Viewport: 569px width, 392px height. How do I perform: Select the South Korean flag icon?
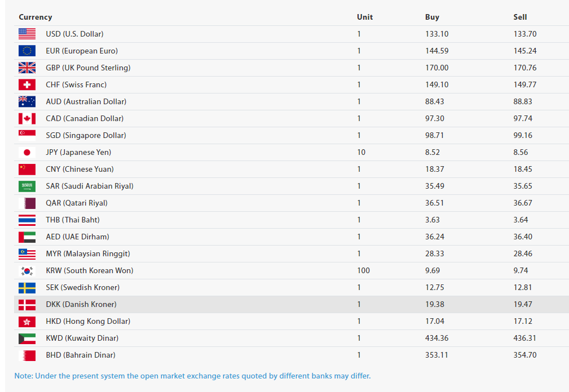point(27,270)
